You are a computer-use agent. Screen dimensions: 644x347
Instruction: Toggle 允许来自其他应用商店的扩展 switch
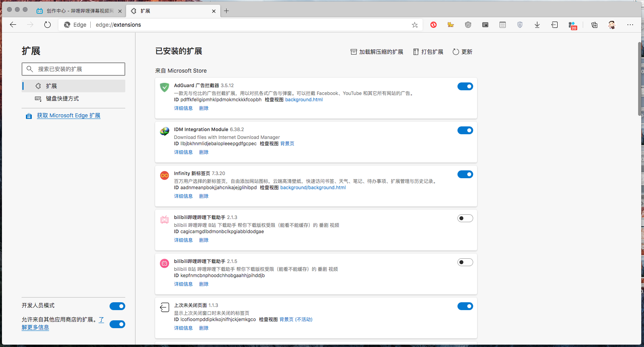[117, 324]
